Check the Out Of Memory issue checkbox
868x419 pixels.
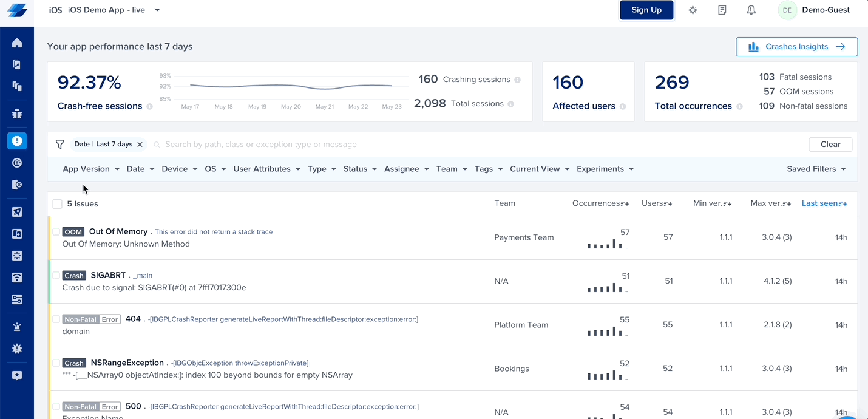(x=56, y=232)
